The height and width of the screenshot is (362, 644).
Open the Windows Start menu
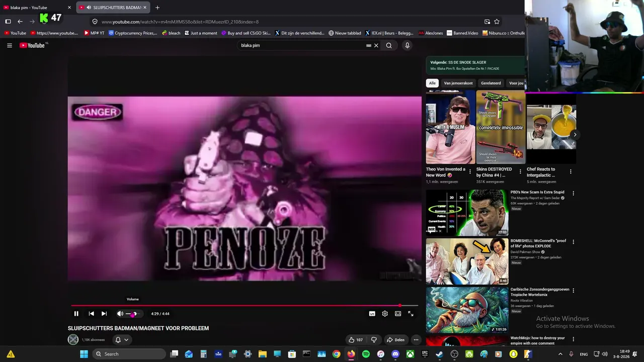click(84, 354)
